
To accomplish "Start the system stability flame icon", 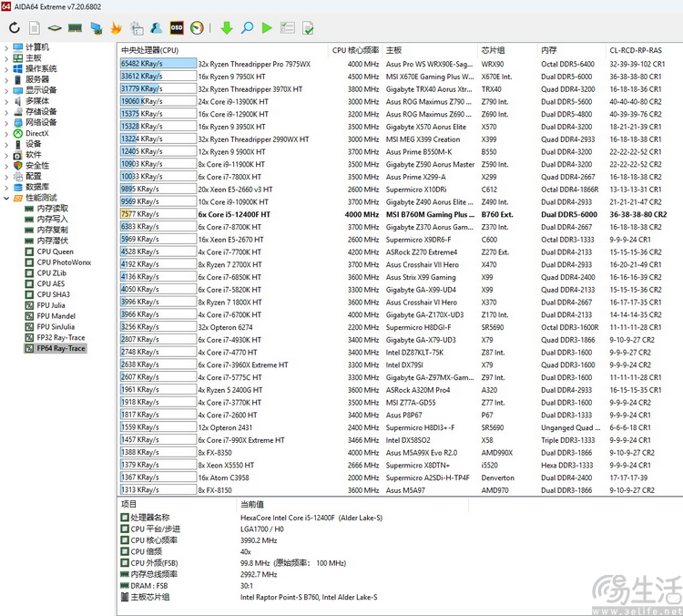I will (x=116, y=28).
